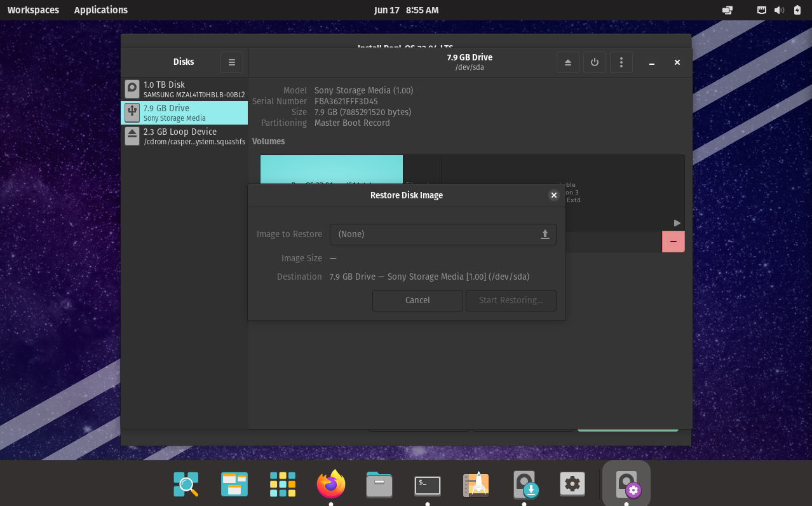The height and width of the screenshot is (506, 812).
Task: Eject the 7.9 GB Drive
Action: (x=567, y=62)
